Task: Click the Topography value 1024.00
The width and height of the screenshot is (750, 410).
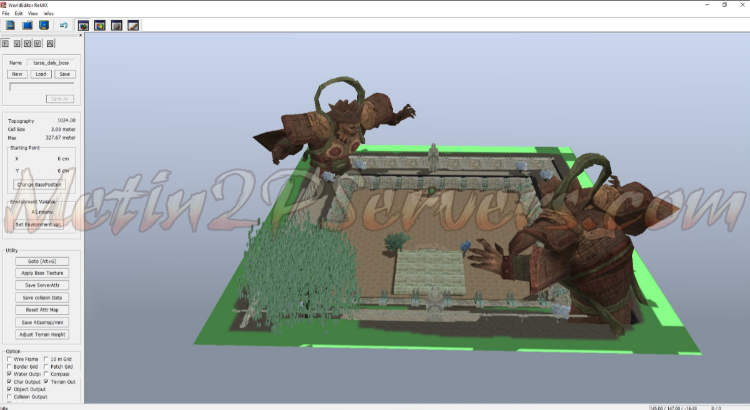Action: coord(66,121)
